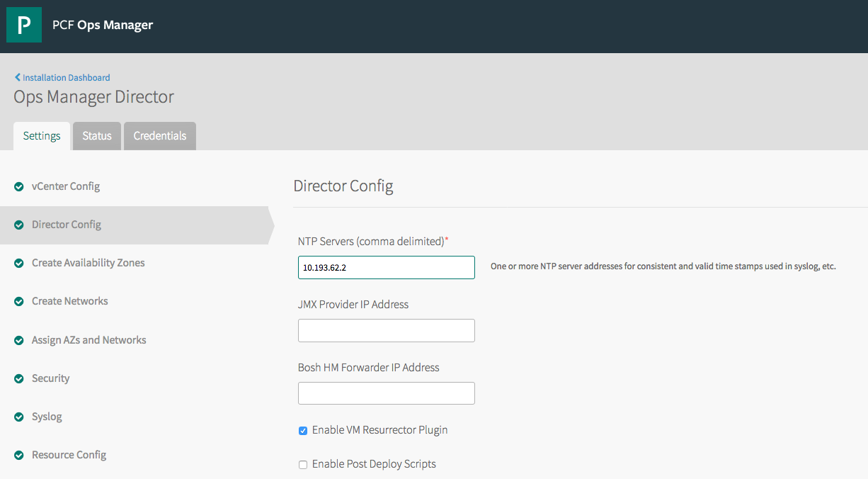
Task: Open Assign AZs and Networks section
Action: tap(88, 340)
